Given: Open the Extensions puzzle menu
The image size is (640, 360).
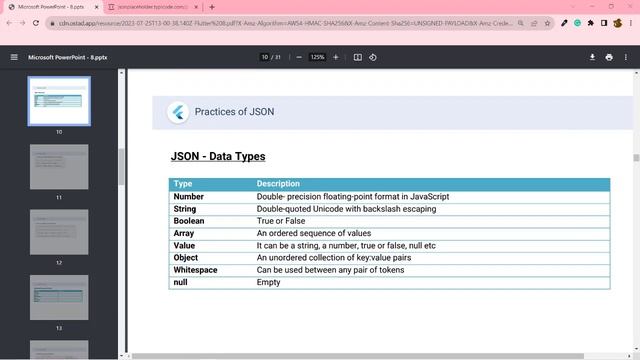Looking at the screenshot, I should tap(591, 23).
